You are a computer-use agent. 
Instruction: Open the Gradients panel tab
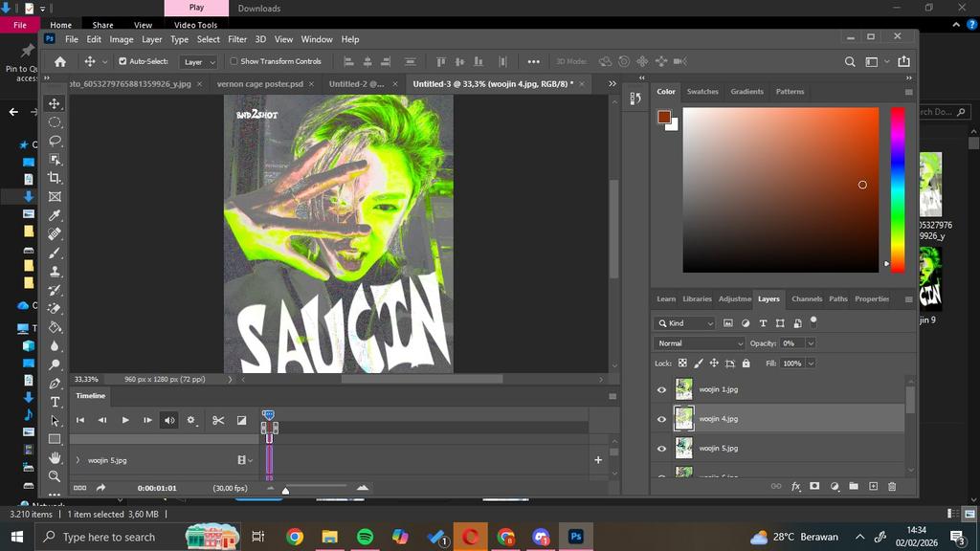(746, 91)
